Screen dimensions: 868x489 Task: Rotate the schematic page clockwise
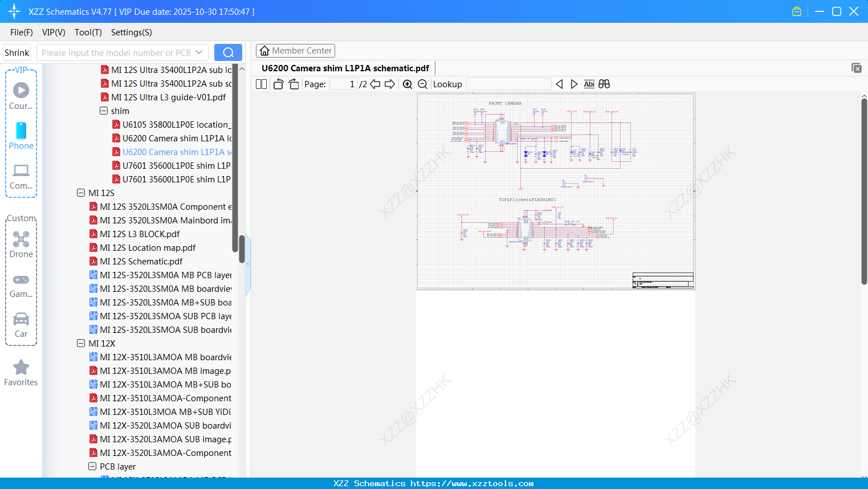[294, 84]
